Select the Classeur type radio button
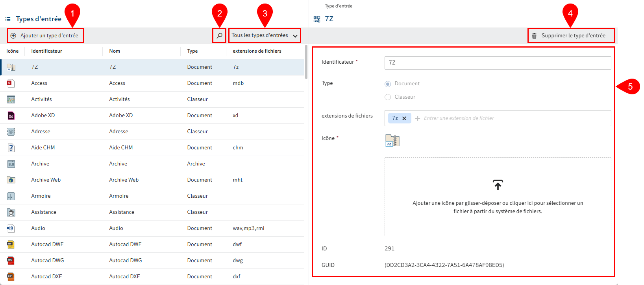644x285 pixels. pos(388,97)
